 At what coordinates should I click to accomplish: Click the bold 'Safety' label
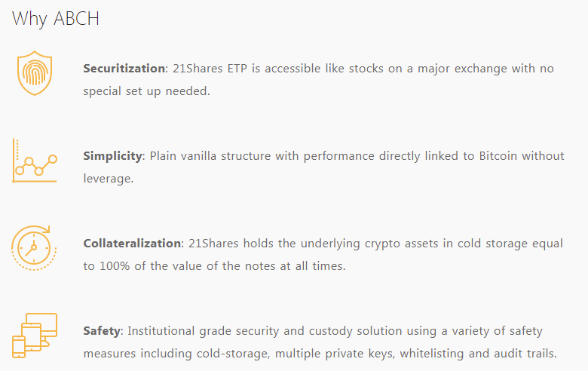click(x=102, y=331)
